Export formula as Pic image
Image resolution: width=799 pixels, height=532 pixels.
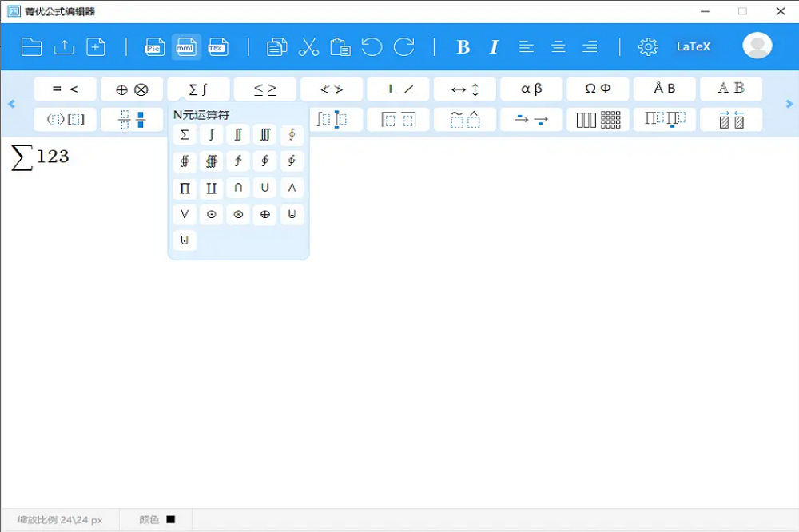click(154, 47)
